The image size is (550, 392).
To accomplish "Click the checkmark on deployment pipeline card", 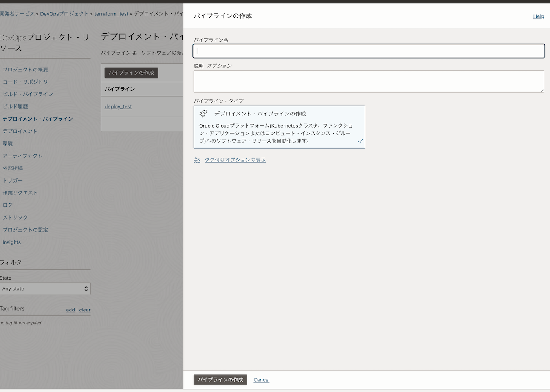I will [x=360, y=141].
